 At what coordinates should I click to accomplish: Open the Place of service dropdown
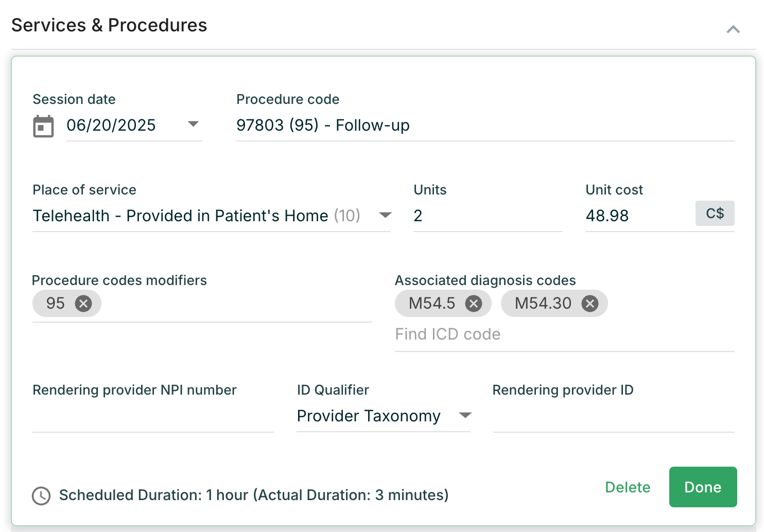click(385, 215)
